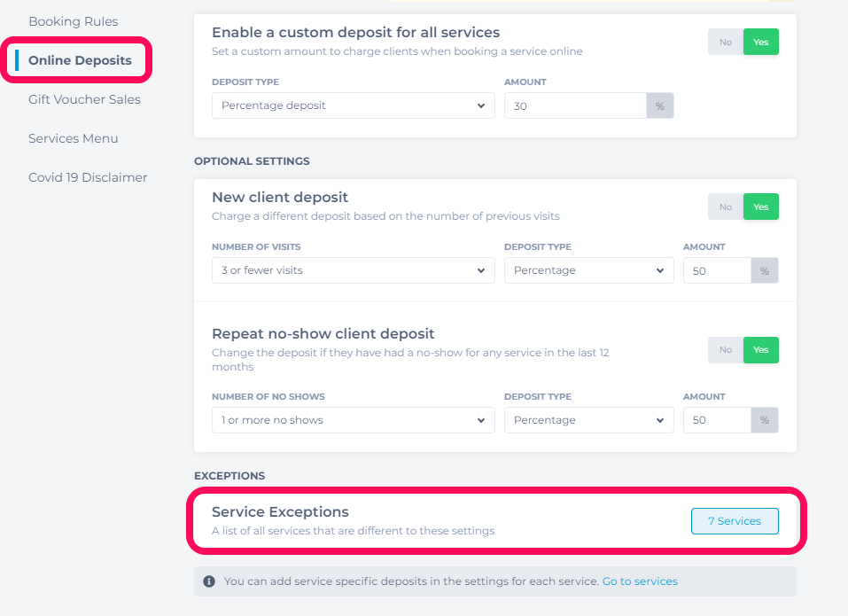Click the percent badge in New client deposit
Image resolution: width=848 pixels, height=616 pixels.
tap(764, 270)
